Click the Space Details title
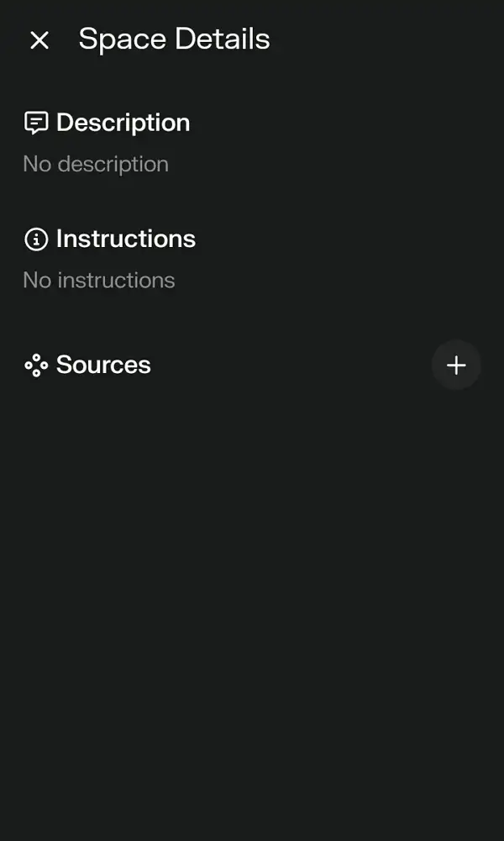Image resolution: width=504 pixels, height=841 pixels. pyautogui.click(x=174, y=39)
